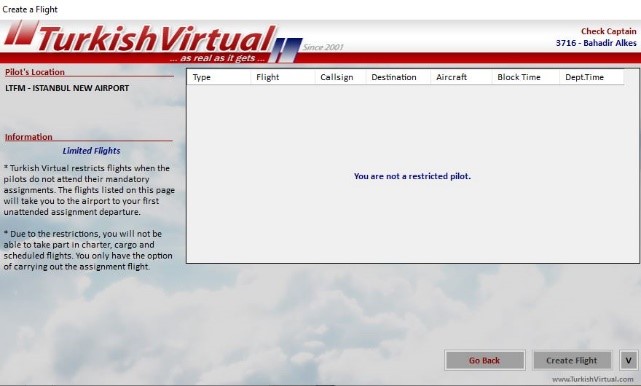Sort by the Flight column header
Screen dimensions: 641x386
coord(282,77)
